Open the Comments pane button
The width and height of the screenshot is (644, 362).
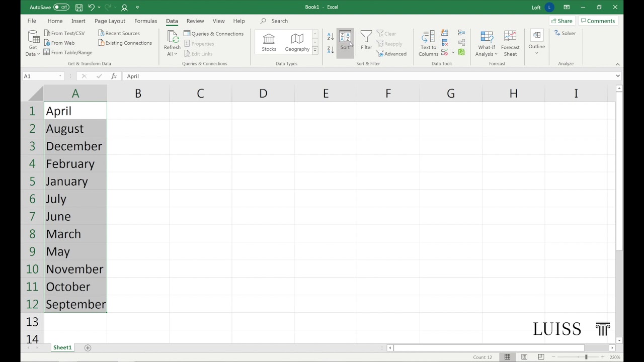click(x=597, y=21)
